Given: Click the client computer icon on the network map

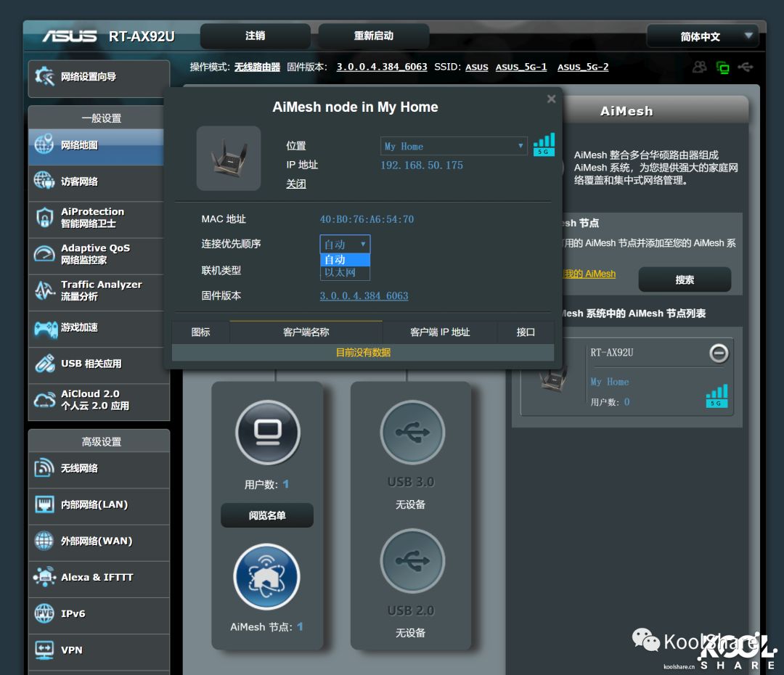Looking at the screenshot, I should (268, 433).
